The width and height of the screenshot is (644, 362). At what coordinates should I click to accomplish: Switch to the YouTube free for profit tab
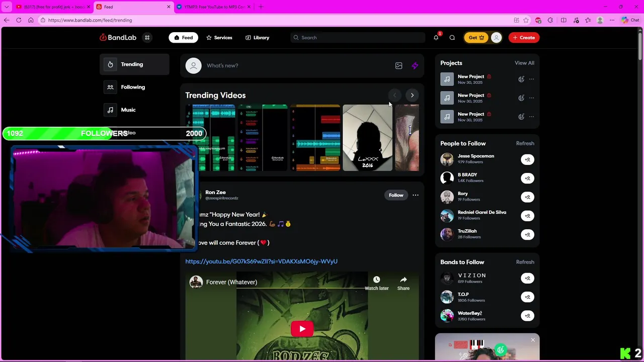[x=53, y=7]
